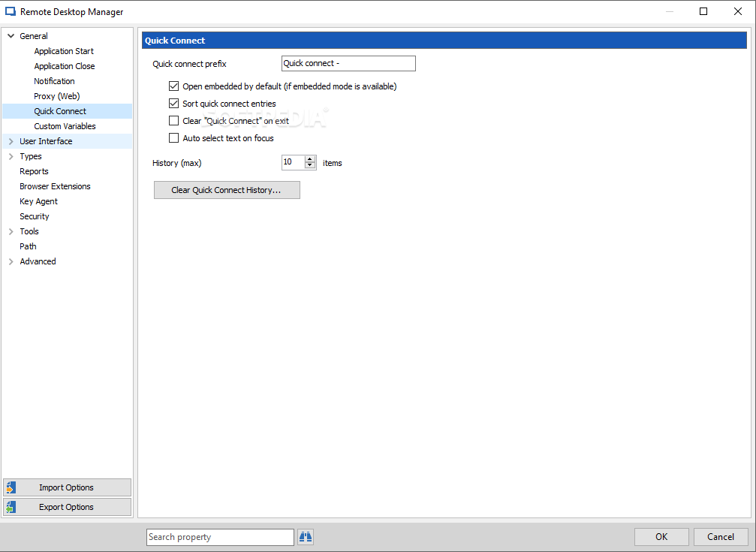Enable Auto select text on focus
Viewport: 756px width, 552px height.
pos(173,138)
